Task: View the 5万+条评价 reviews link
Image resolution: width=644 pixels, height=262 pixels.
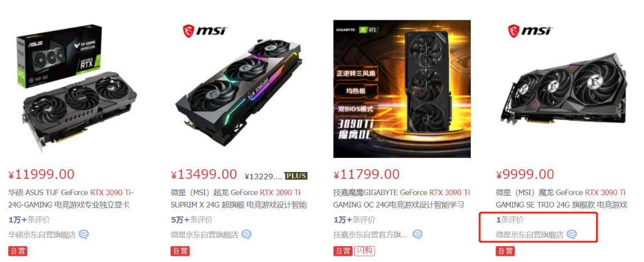Action: 192,220
